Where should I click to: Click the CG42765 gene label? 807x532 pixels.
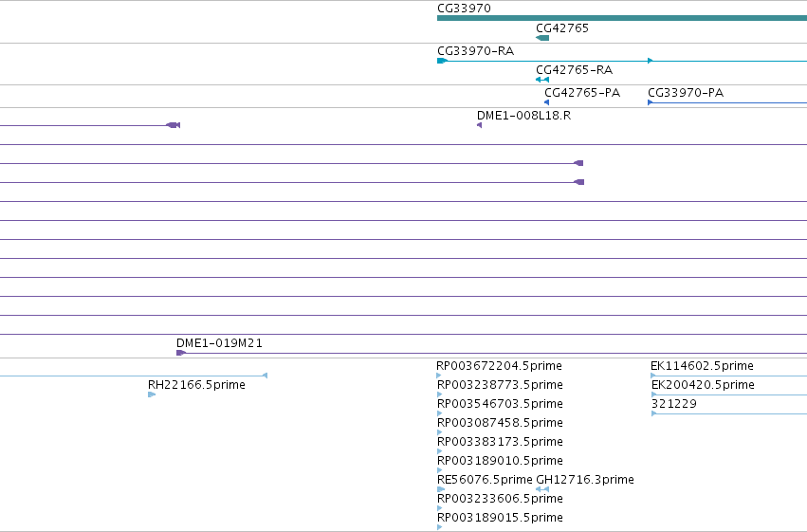tap(562, 28)
